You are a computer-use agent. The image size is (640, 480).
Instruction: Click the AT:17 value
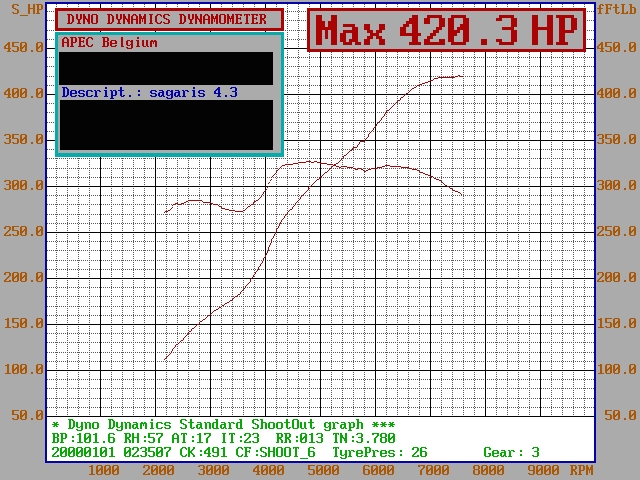pyautogui.click(x=191, y=439)
